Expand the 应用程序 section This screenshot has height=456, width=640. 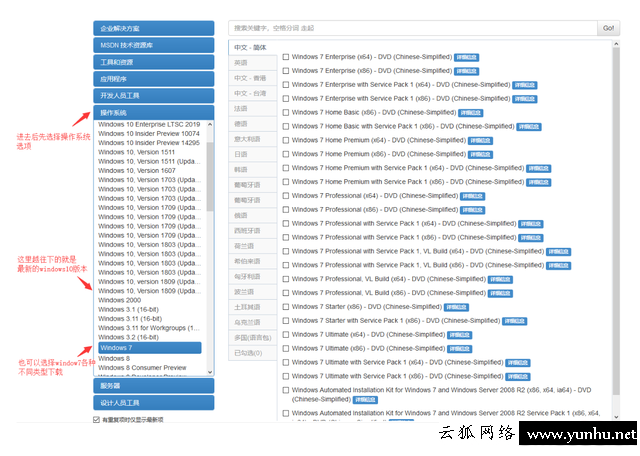(153, 79)
